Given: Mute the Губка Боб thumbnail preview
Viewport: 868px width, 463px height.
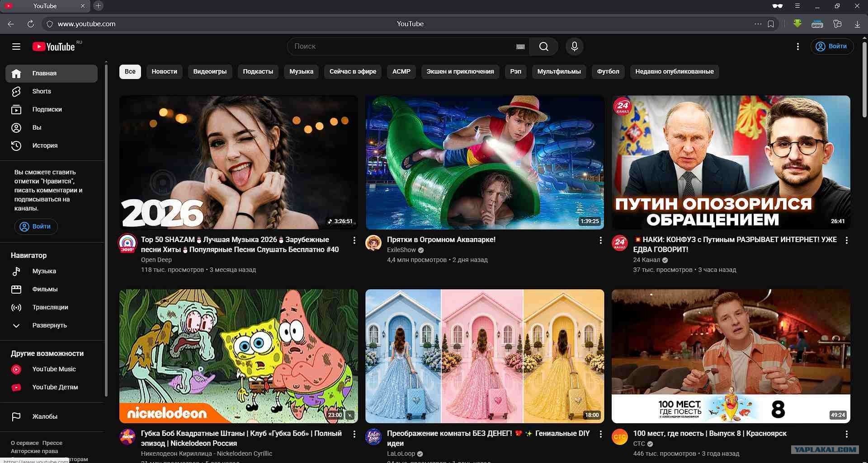Looking at the screenshot, I should coord(350,415).
